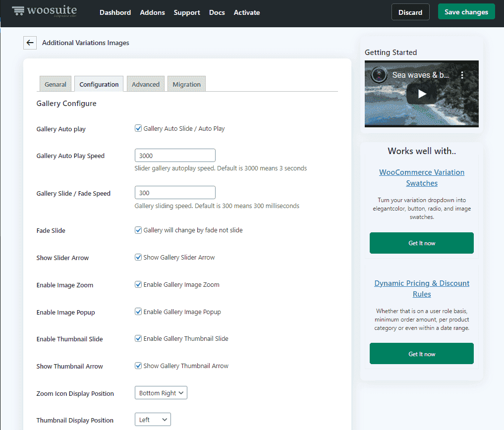504x430 pixels.
Task: Switch to the Advanced tab
Action: 146,84
